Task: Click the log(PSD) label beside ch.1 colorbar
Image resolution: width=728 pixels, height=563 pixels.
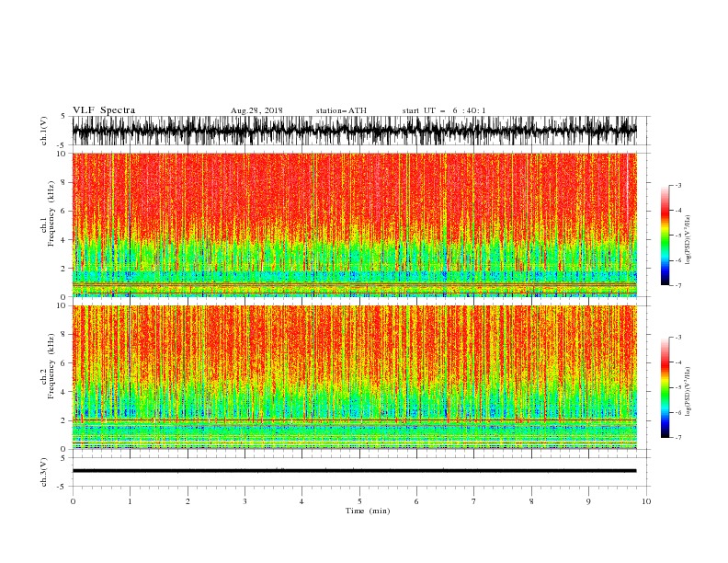Action: pos(688,240)
